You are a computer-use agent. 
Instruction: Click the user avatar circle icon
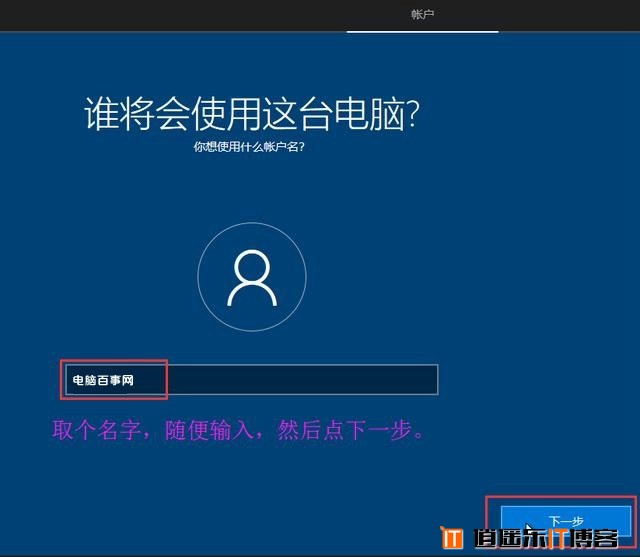pyautogui.click(x=252, y=276)
